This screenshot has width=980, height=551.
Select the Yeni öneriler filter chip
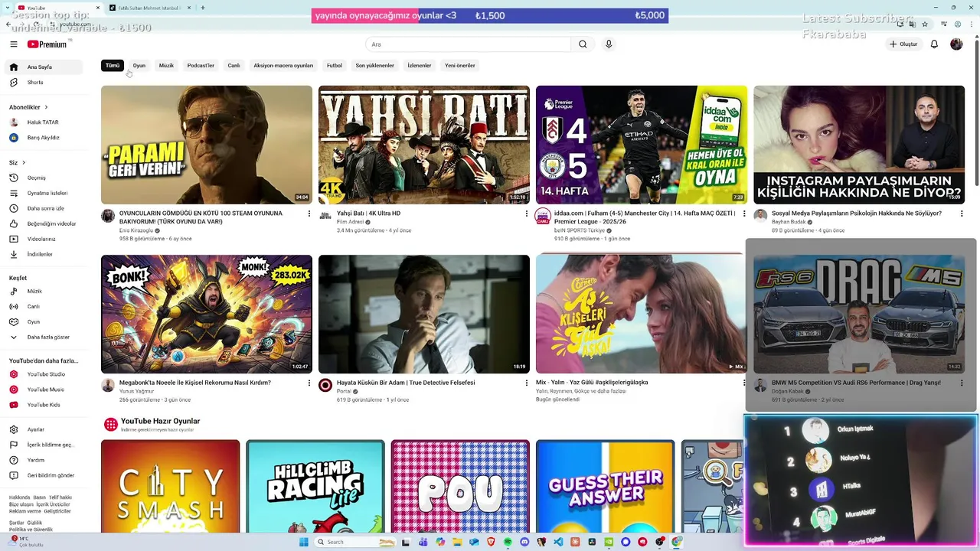tap(460, 66)
